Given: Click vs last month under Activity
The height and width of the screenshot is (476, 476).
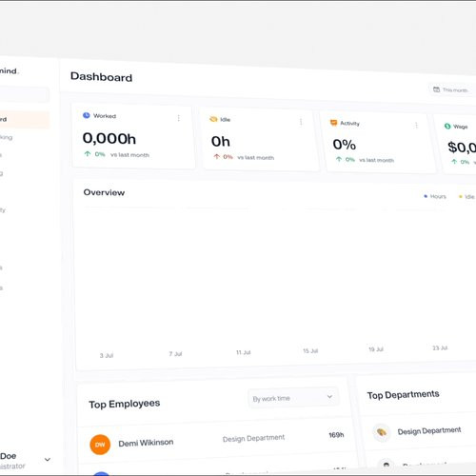Looking at the screenshot, I should [376, 160].
